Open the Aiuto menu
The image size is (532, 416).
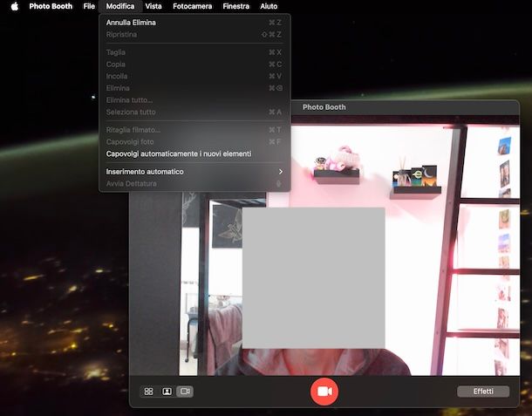(269, 6)
